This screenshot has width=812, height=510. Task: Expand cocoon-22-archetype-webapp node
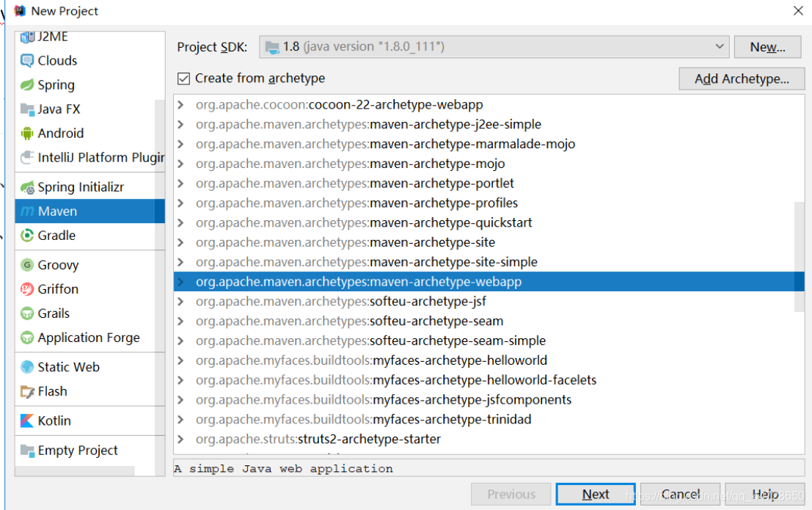180,105
